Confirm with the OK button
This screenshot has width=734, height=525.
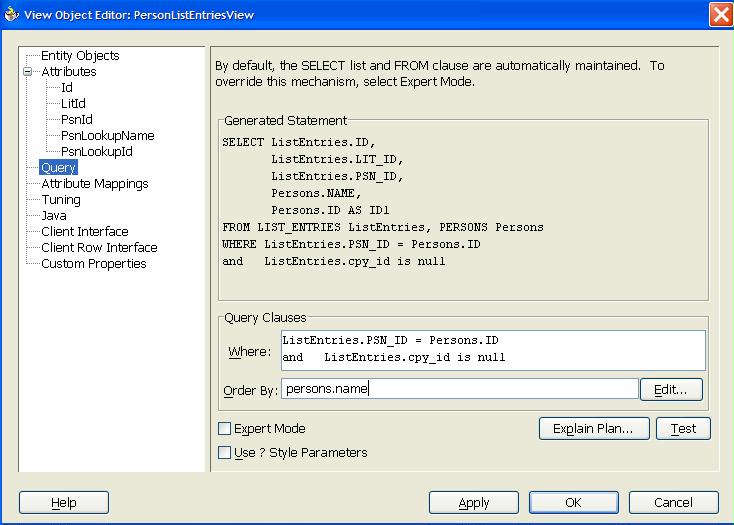574,503
